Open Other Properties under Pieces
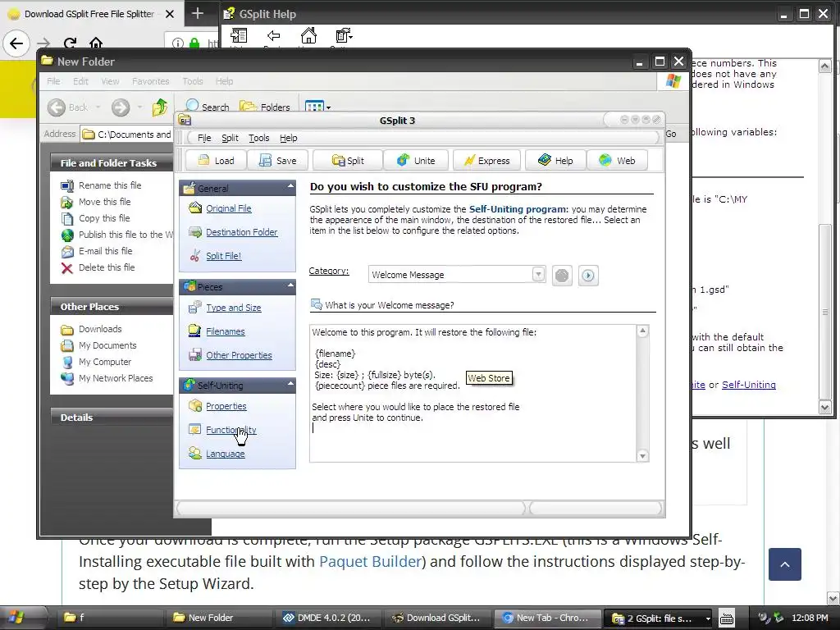The image size is (840, 630). click(x=239, y=354)
